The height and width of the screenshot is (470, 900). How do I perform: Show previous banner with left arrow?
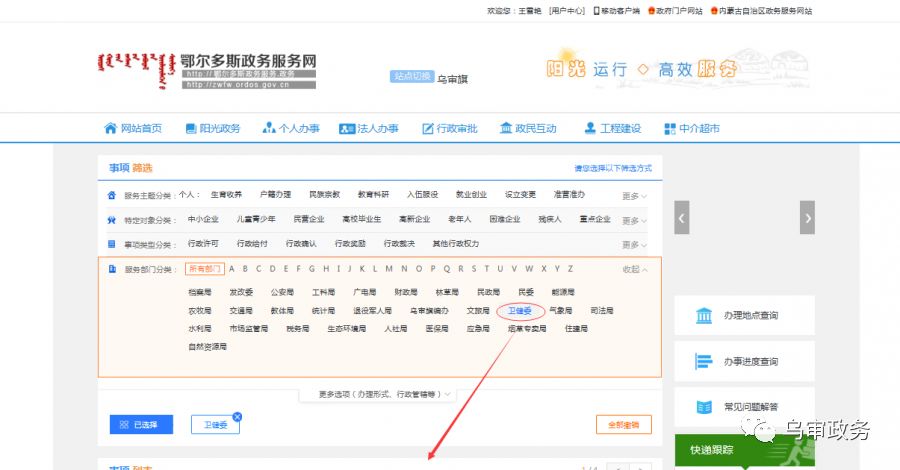(x=681, y=217)
